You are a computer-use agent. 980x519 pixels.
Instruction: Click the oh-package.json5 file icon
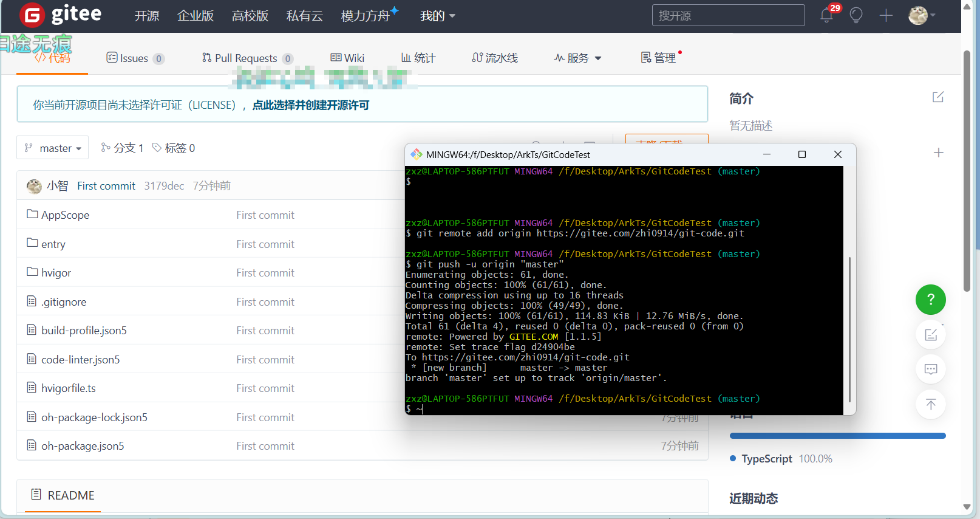pos(32,445)
